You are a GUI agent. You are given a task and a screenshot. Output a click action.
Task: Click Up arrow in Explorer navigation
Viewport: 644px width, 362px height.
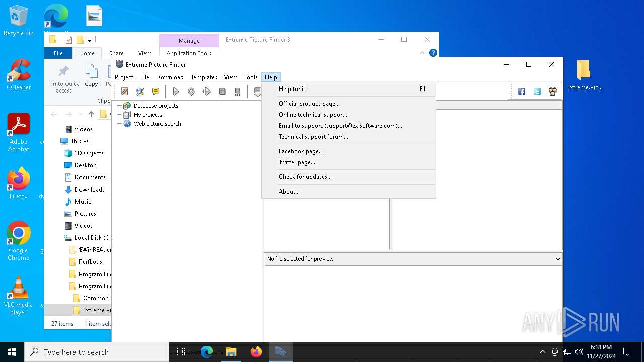[91, 114]
